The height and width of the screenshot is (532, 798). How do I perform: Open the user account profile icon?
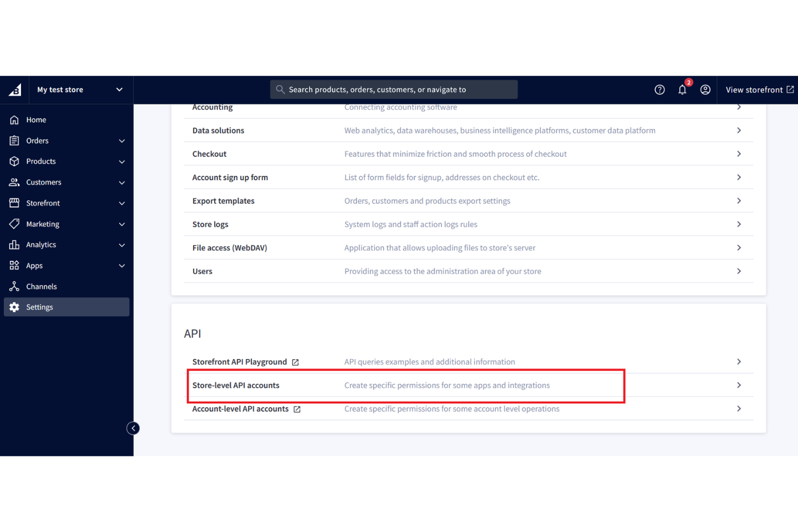(x=705, y=90)
